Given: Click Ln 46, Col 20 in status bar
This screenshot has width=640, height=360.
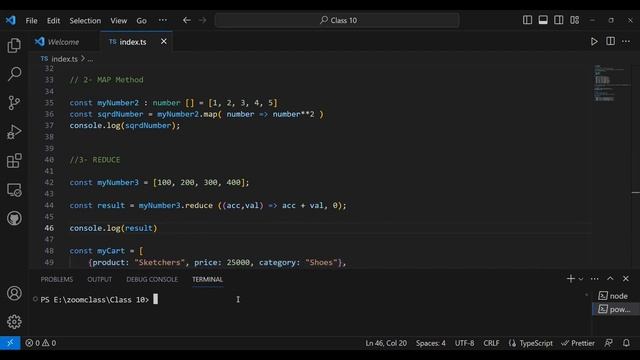Looking at the screenshot, I should (x=386, y=343).
